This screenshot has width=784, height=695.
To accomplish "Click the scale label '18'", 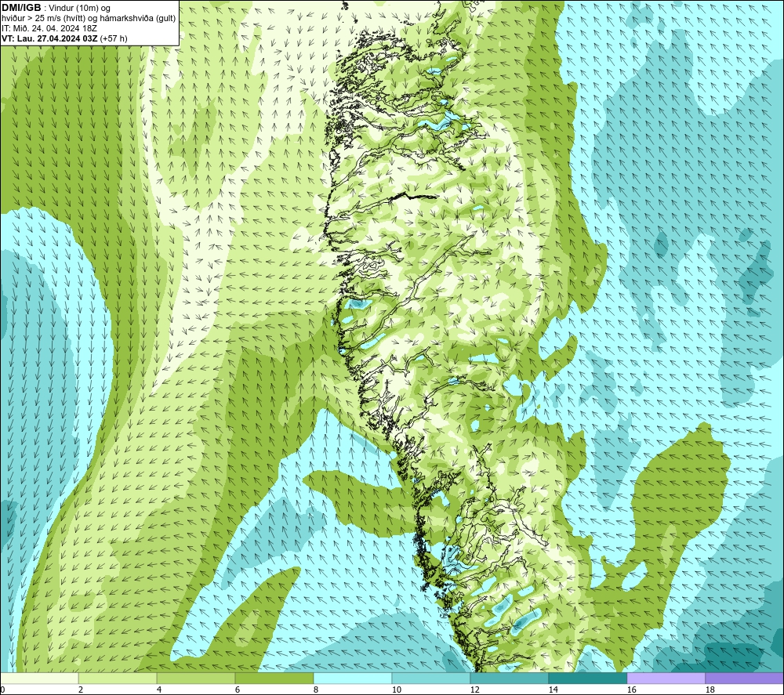I will pyautogui.click(x=710, y=690).
